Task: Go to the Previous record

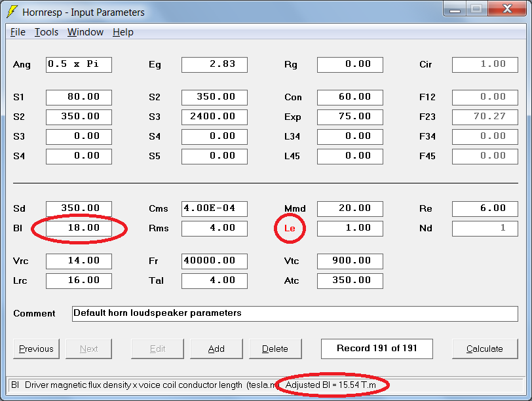Action: pos(36,349)
